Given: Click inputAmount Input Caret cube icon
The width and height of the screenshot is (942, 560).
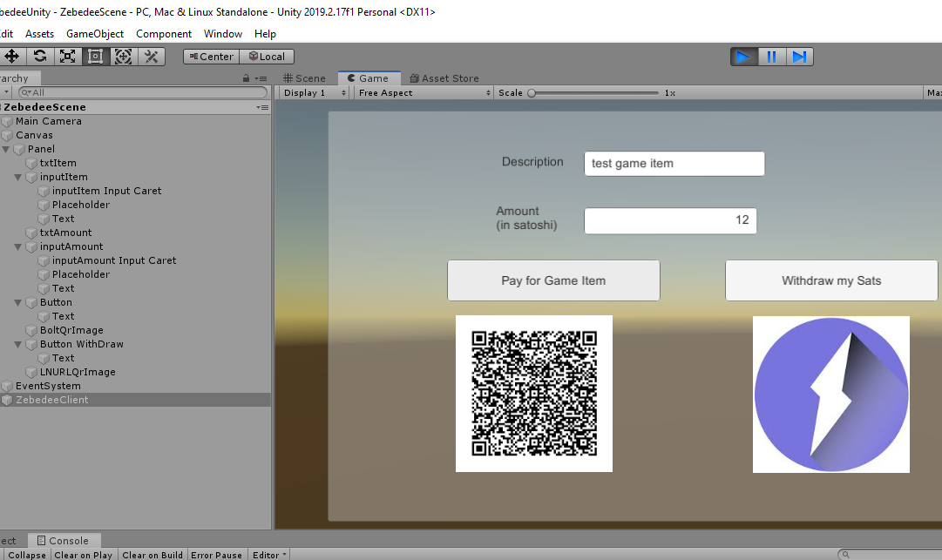Looking at the screenshot, I should (44, 260).
